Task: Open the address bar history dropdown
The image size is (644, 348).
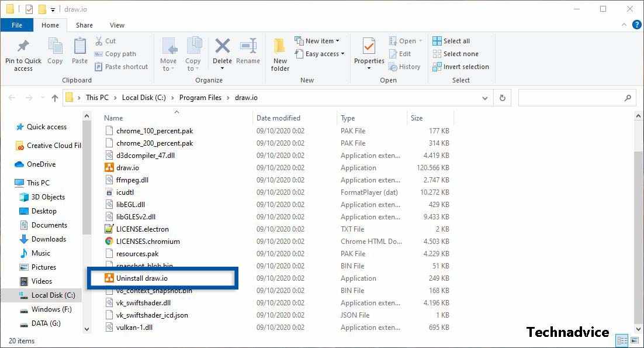Action: click(x=484, y=98)
